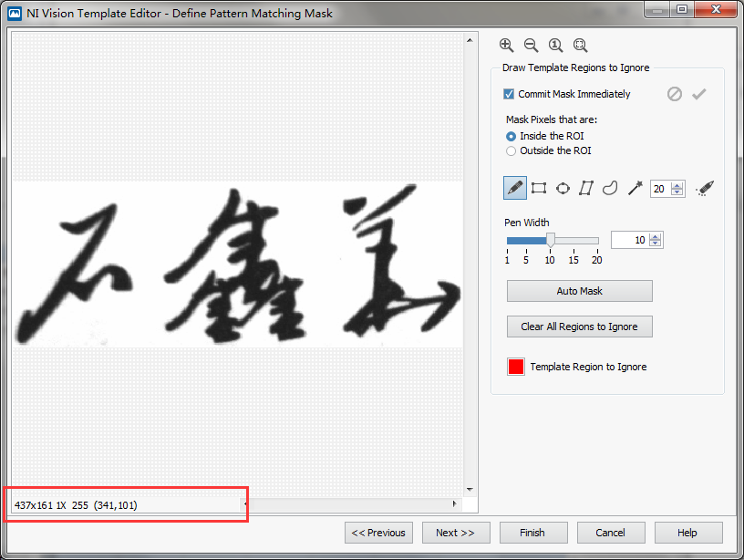Click Clear All Regions to Ignore

pyautogui.click(x=579, y=327)
